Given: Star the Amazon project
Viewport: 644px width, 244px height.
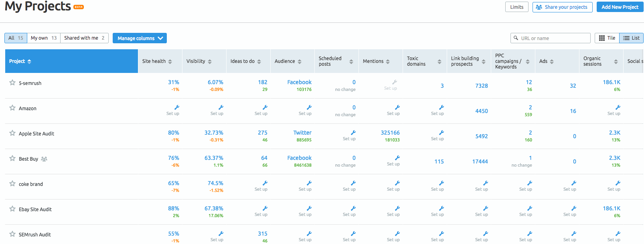Looking at the screenshot, I should pos(12,108).
